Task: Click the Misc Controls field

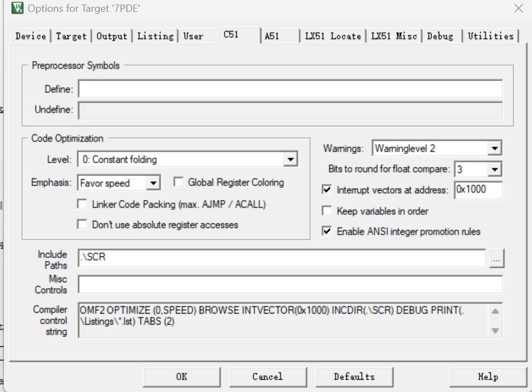Action: point(290,285)
